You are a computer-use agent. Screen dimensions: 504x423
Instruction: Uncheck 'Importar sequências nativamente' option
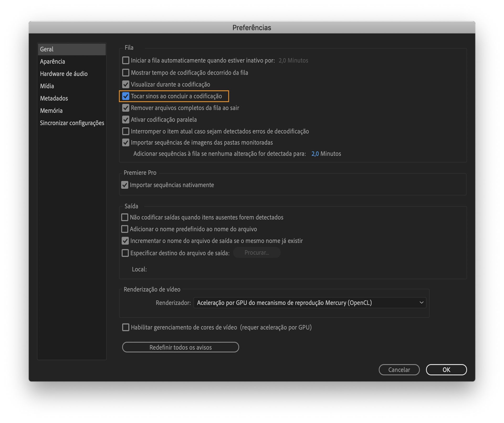125,185
